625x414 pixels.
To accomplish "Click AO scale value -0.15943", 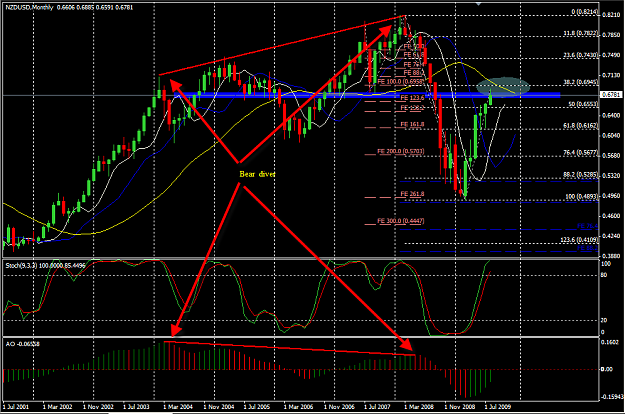I will point(611,396).
